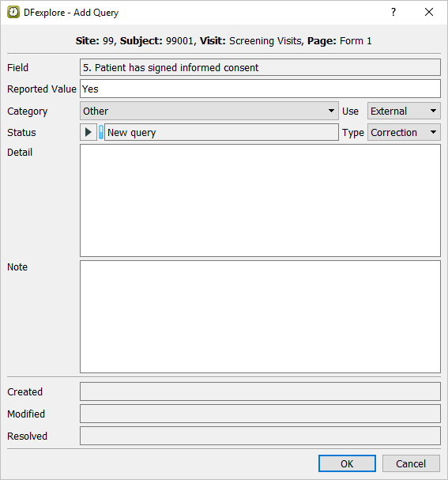Click into the Reported Value field showing Yes

pyautogui.click(x=260, y=89)
